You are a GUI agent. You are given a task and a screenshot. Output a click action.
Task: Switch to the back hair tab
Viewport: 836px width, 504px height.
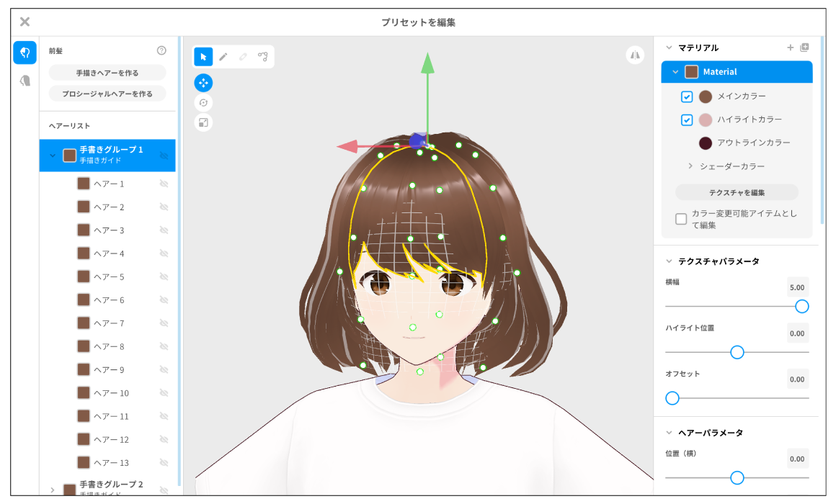pos(25,81)
